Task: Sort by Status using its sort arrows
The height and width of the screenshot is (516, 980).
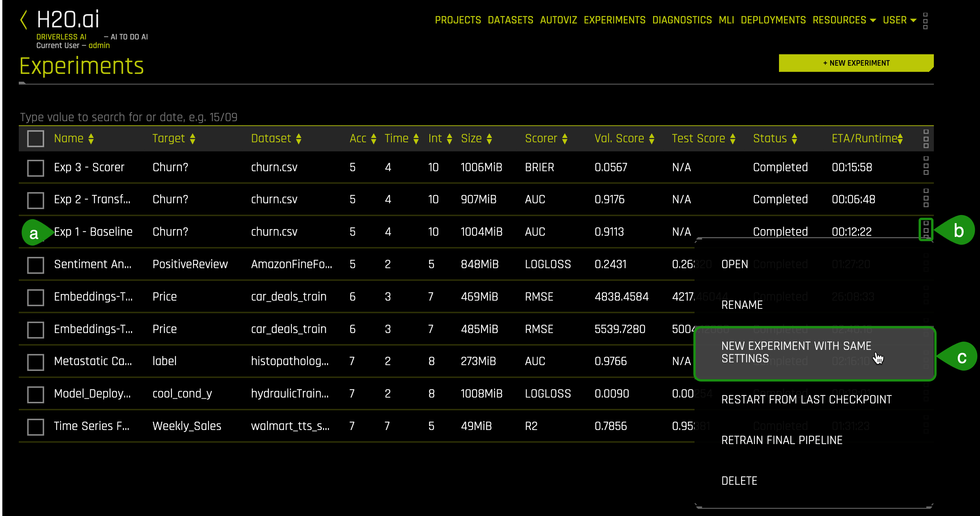Action: (794, 139)
